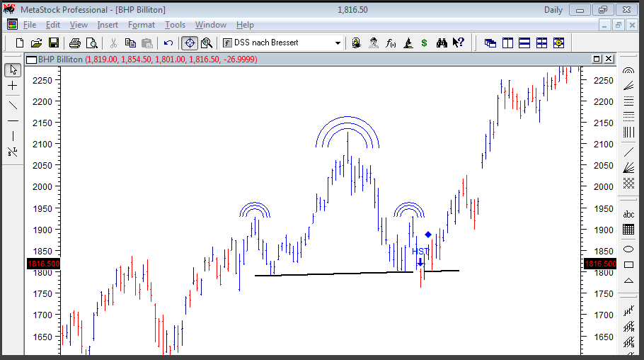The width and height of the screenshot is (644, 360).
Task: Open the File menu
Action: tap(30, 25)
